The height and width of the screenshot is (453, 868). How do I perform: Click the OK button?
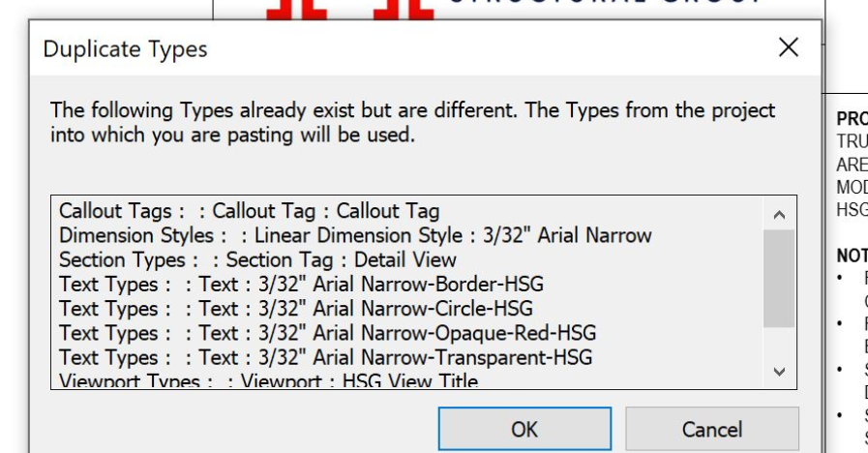(524, 429)
